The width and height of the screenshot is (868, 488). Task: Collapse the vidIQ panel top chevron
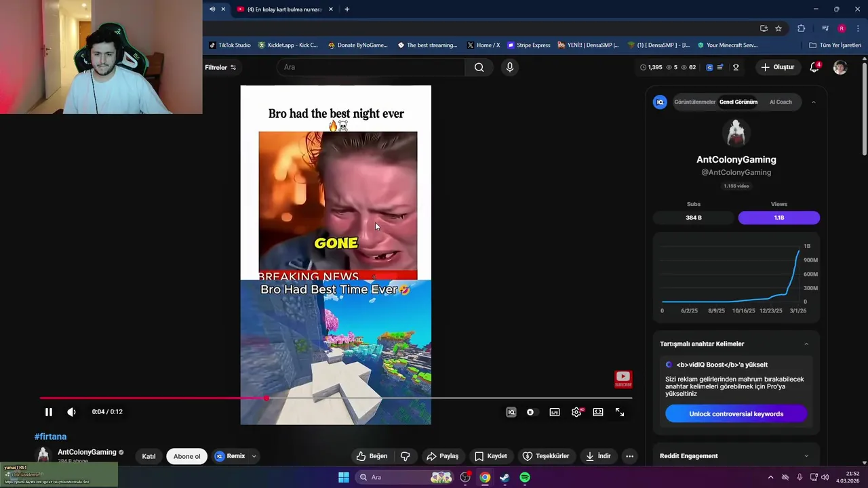pos(814,102)
